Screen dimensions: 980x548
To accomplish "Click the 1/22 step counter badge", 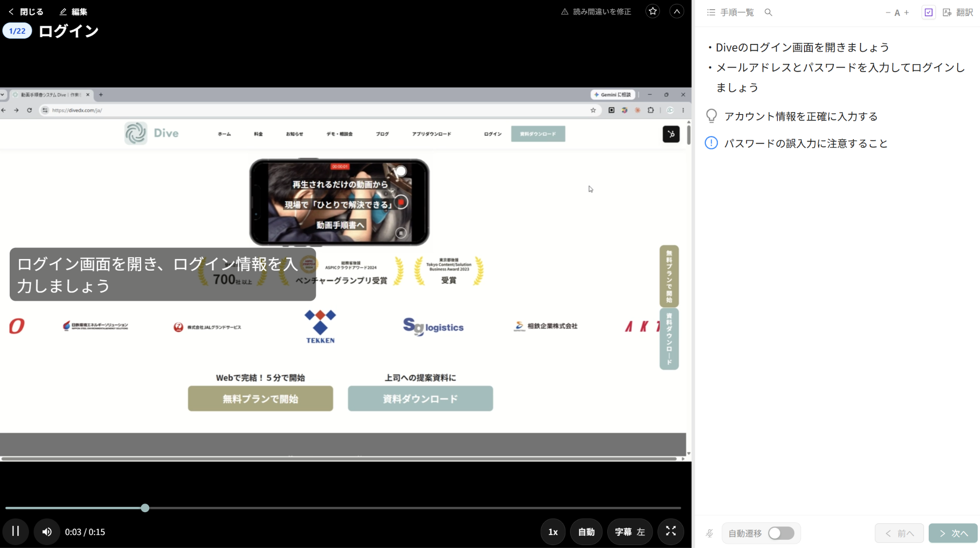I will click(x=17, y=31).
